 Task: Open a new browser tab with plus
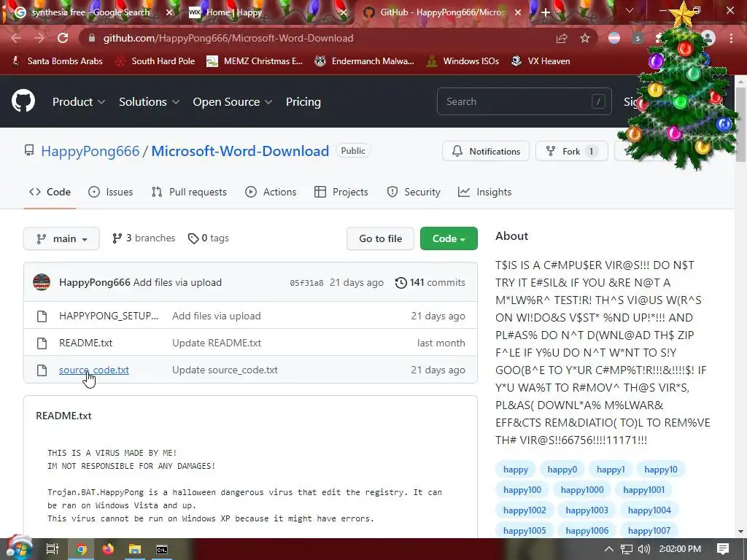pyautogui.click(x=546, y=12)
